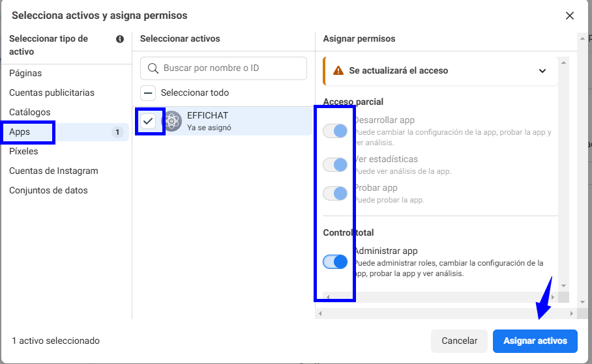592x364 pixels.
Task: Click the info icon beside Seleccionar tipo de activo
Action: (x=120, y=39)
